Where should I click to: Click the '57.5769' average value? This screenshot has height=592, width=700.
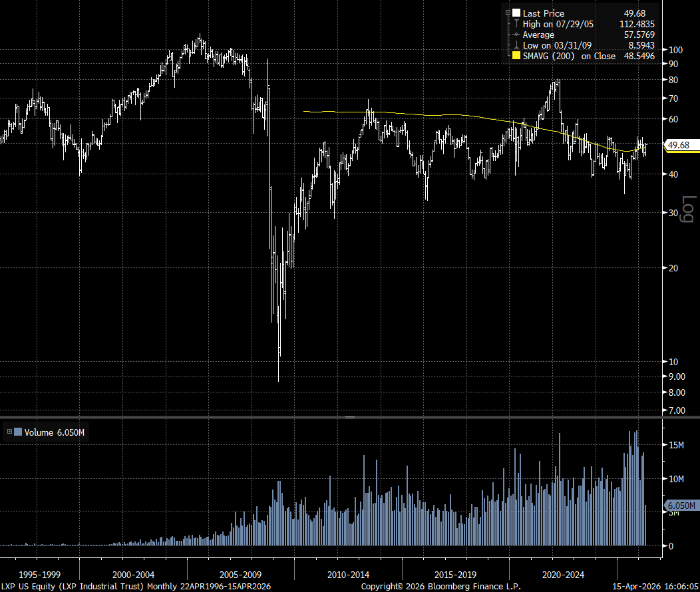tap(639, 35)
